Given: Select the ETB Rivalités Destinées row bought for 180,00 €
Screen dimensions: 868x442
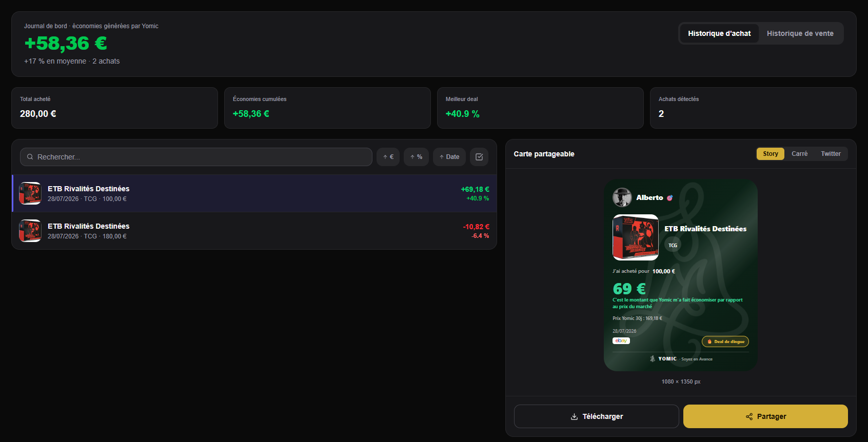Looking at the screenshot, I should coord(254,231).
